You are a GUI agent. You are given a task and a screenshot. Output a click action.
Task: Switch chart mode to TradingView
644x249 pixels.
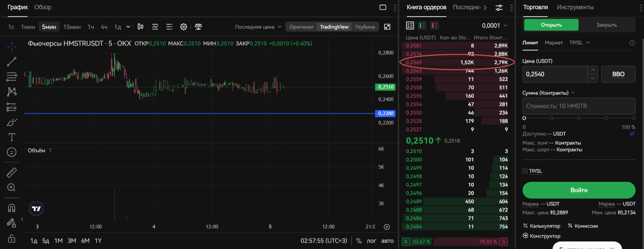(x=334, y=27)
